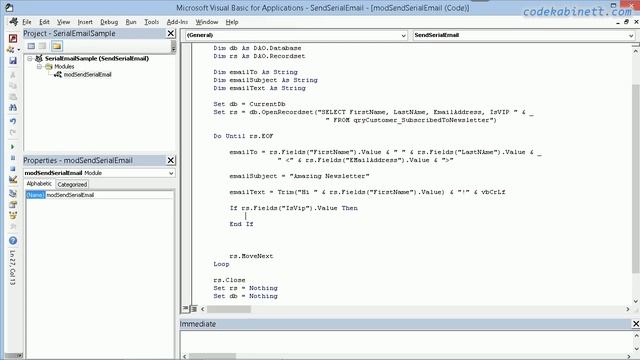This screenshot has height=360, width=640.
Task: Click the code window horizontal scrollbar thumb
Action: (x=228, y=309)
